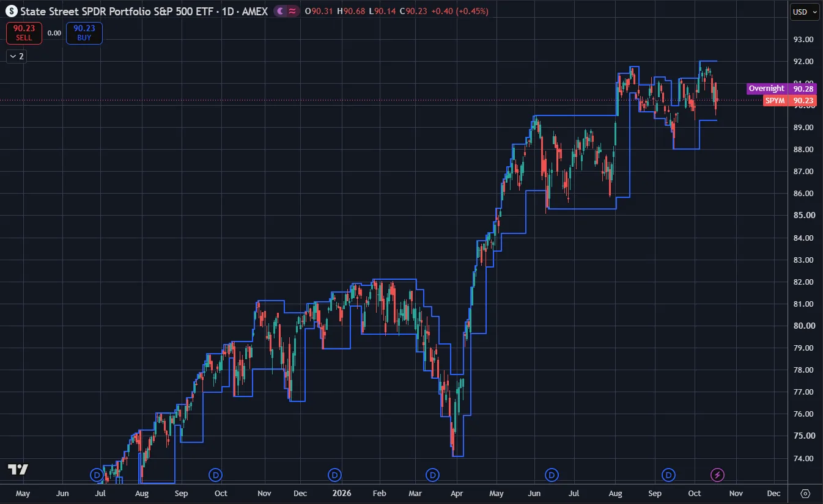
Task: Open the dividend marker nearest the lightning icon
Action: tap(669, 475)
